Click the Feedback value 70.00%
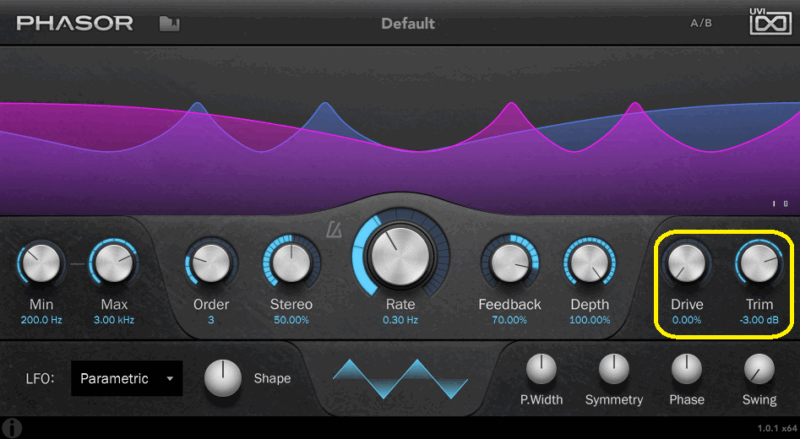The width and height of the screenshot is (800, 439). click(x=510, y=320)
